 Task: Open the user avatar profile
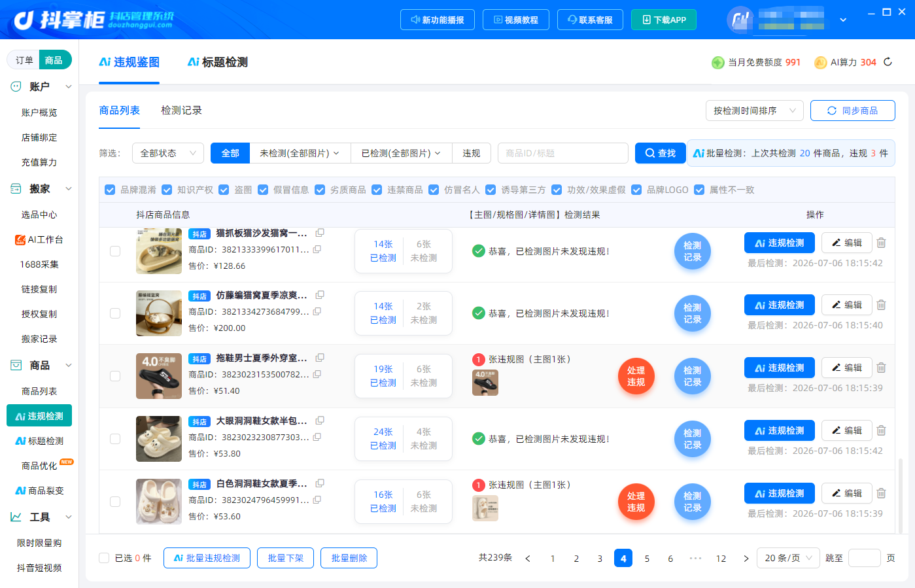point(740,20)
